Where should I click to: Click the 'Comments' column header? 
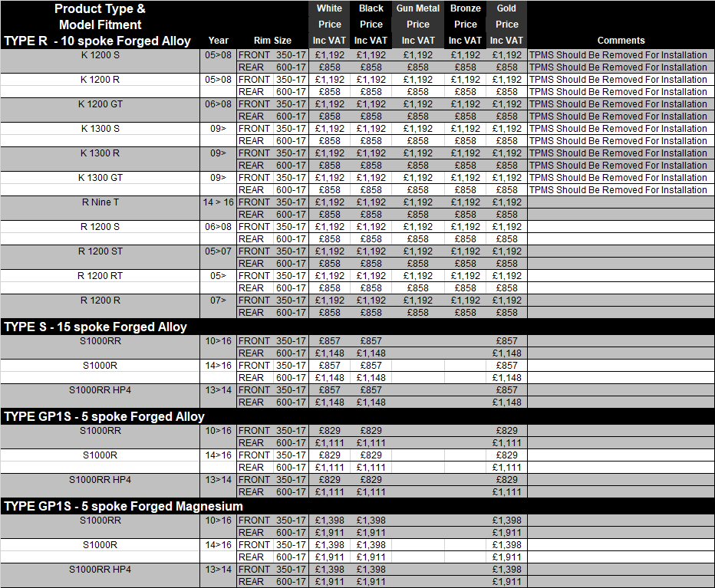point(621,41)
